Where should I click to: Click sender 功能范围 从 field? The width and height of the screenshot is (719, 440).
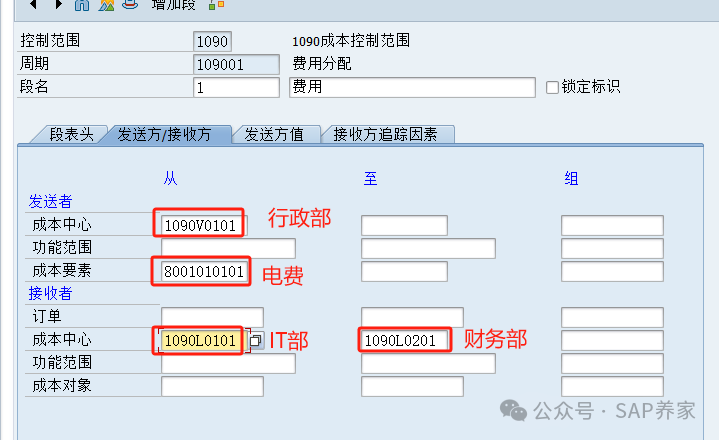pyautogui.click(x=228, y=248)
